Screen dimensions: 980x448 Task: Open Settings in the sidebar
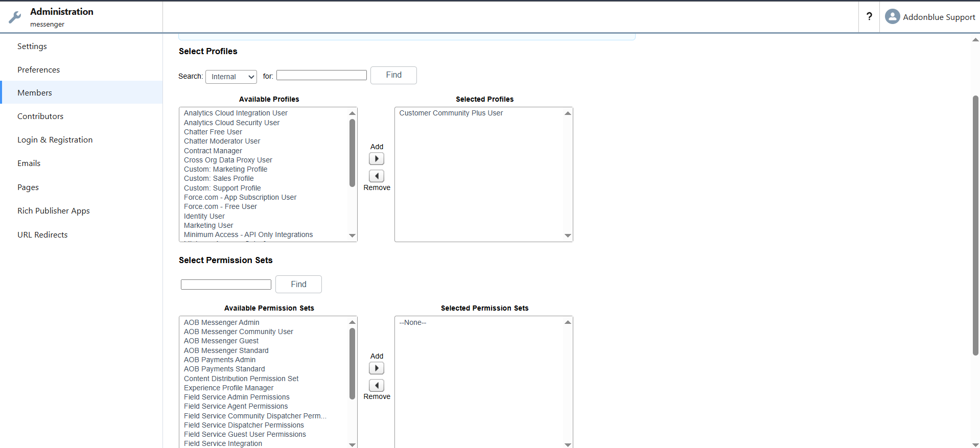pos(32,46)
